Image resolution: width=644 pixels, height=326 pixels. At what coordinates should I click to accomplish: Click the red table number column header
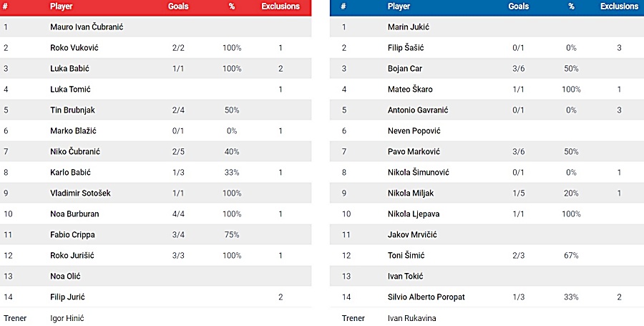tap(5, 6)
